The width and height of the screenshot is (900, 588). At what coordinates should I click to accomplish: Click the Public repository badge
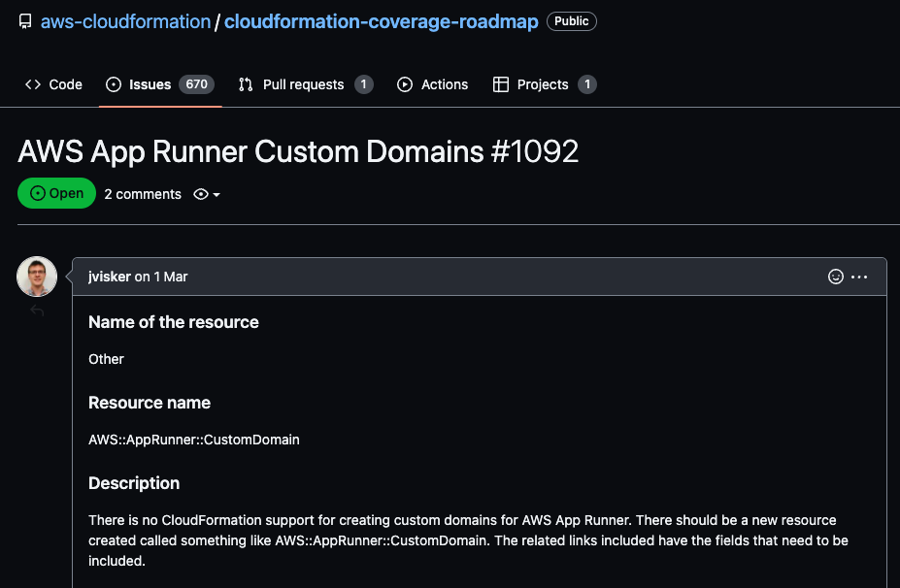coord(571,20)
